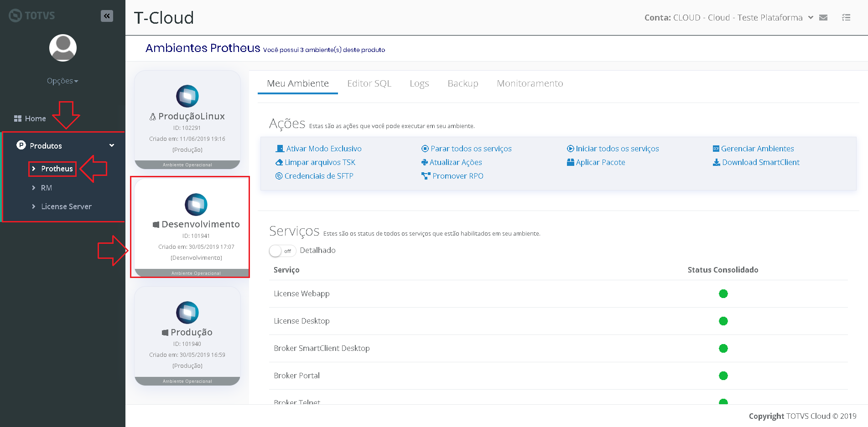Click the Ativar Modo Exclusivo link

coord(324,149)
